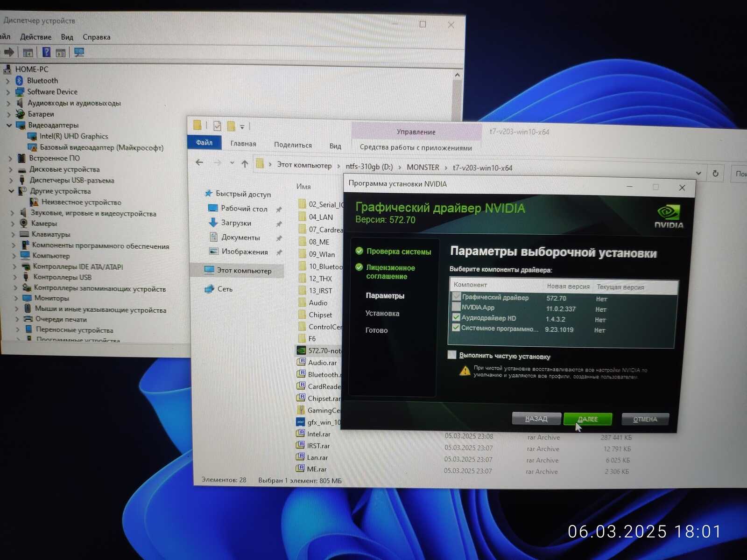
Task: Click the Explorer up-one-level arrow
Action: (x=245, y=163)
